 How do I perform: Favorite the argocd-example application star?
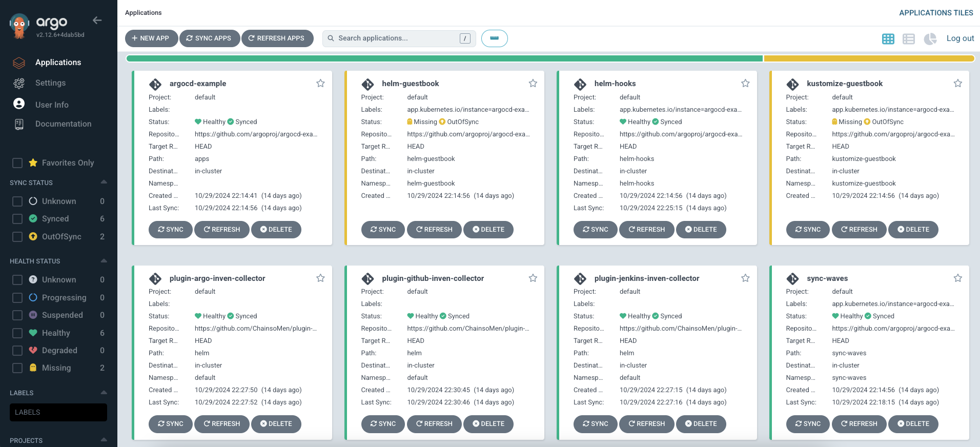point(320,83)
